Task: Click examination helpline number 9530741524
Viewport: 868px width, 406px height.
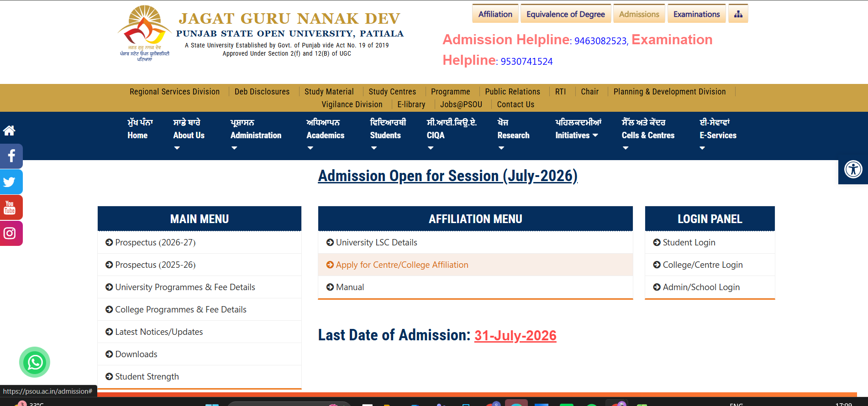Action: coord(526,62)
